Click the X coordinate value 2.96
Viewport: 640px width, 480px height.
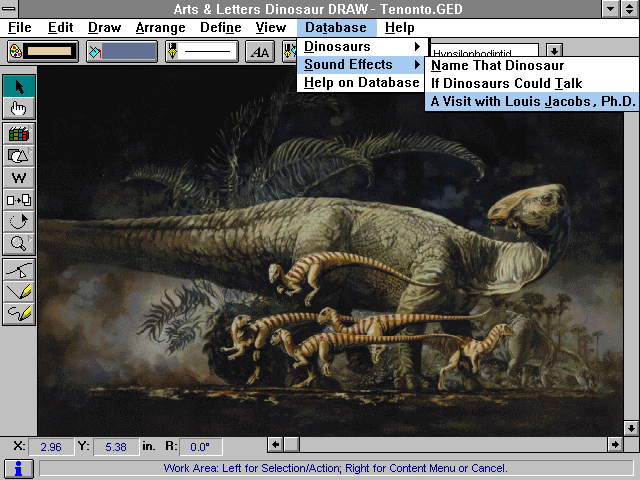coord(51,447)
